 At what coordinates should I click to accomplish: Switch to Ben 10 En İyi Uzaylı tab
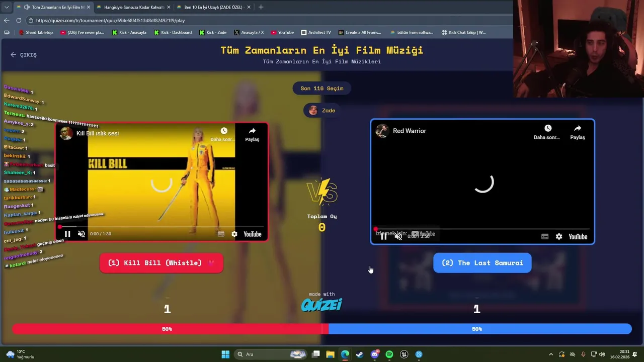pyautogui.click(x=213, y=7)
